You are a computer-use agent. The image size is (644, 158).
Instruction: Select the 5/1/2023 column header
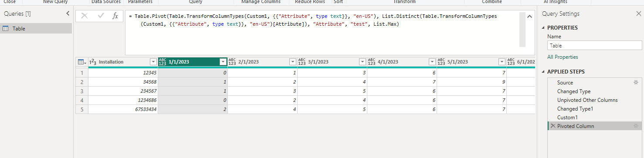pos(471,62)
